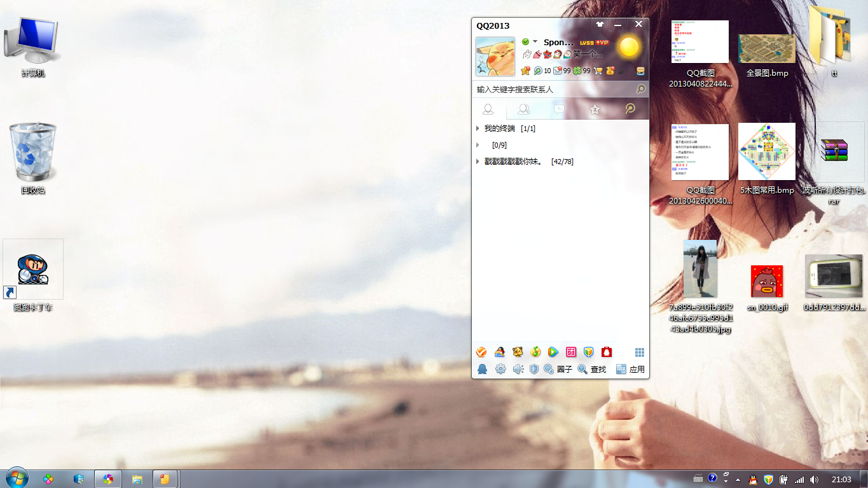Open the QQ PC Manager shield icon
Image resolution: width=868 pixels, height=488 pixels.
coord(589,352)
